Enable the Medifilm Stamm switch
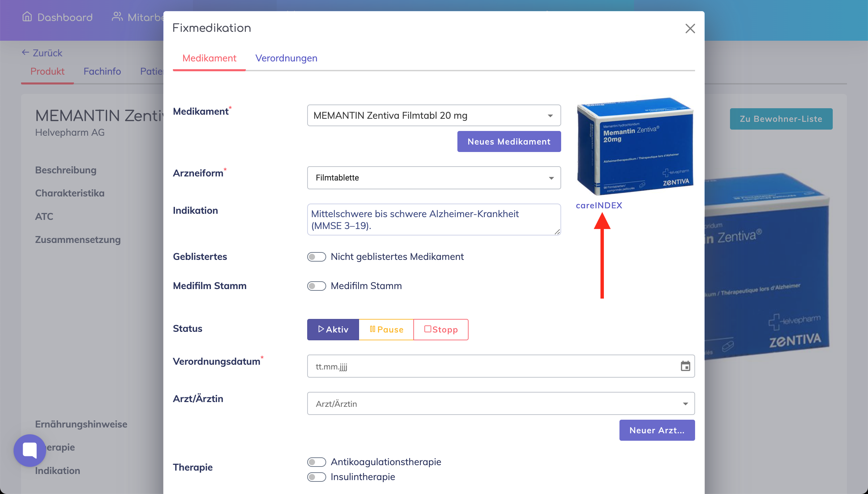This screenshot has width=868, height=494. 316,286
